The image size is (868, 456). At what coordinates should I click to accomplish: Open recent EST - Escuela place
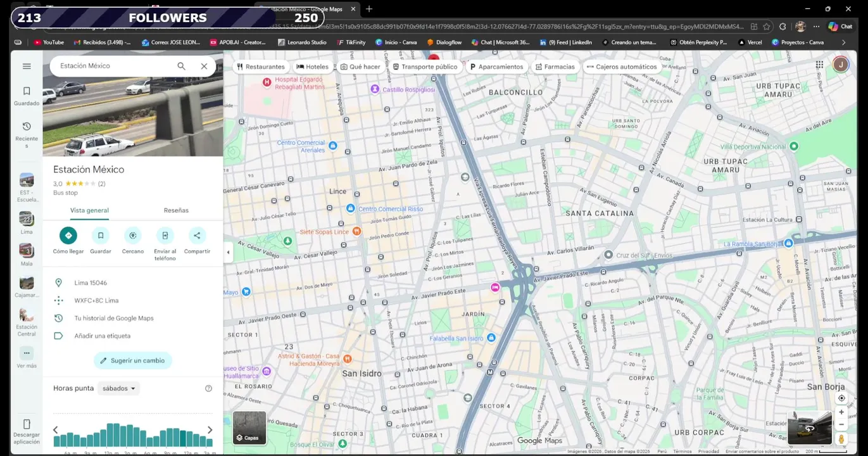(27, 180)
